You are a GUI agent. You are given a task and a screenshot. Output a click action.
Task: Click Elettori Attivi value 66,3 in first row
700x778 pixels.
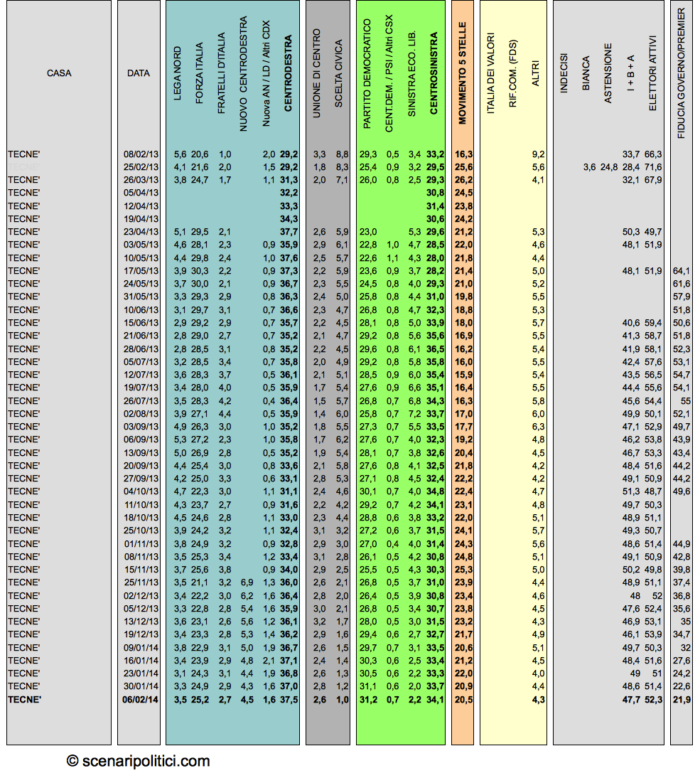(653, 154)
